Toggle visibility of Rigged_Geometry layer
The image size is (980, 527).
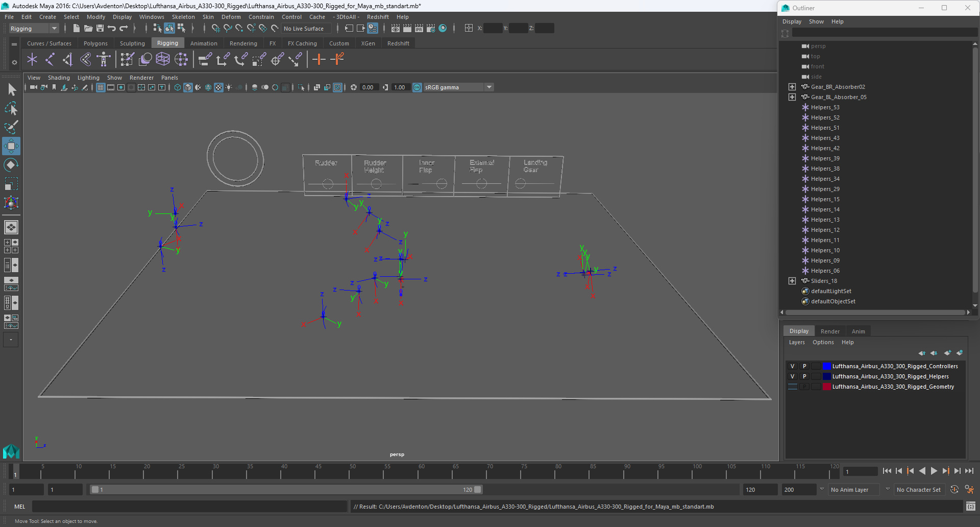(792, 387)
